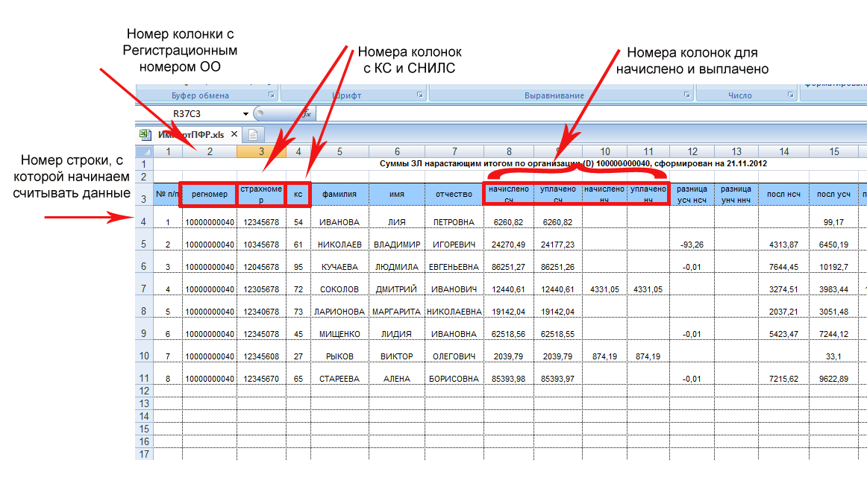867x504 pixels.
Task: Select column header 8
Action: coord(509,151)
